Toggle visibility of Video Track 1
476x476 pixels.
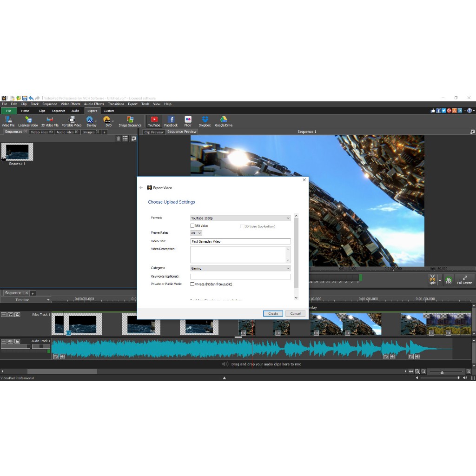pyautogui.click(x=10, y=315)
